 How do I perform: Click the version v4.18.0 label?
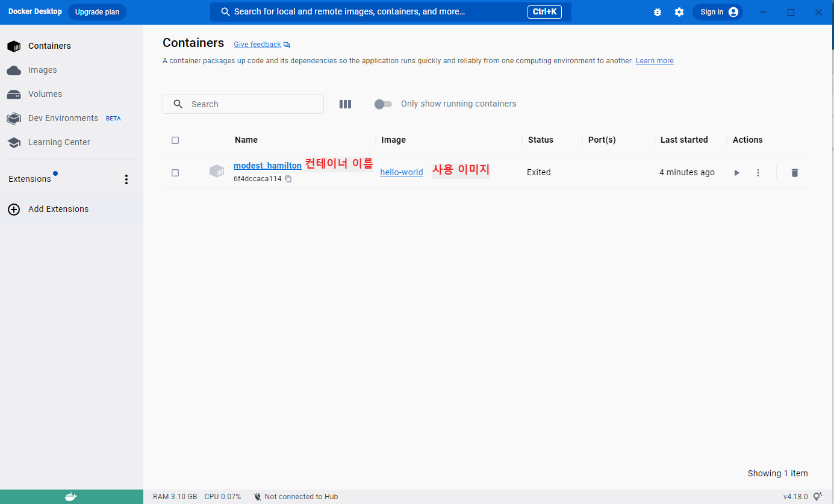pos(795,497)
